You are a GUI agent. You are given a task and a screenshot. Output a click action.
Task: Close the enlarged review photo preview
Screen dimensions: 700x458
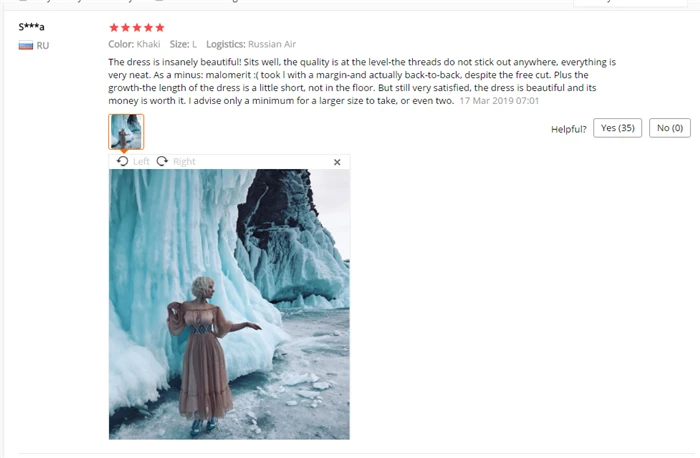coord(337,162)
